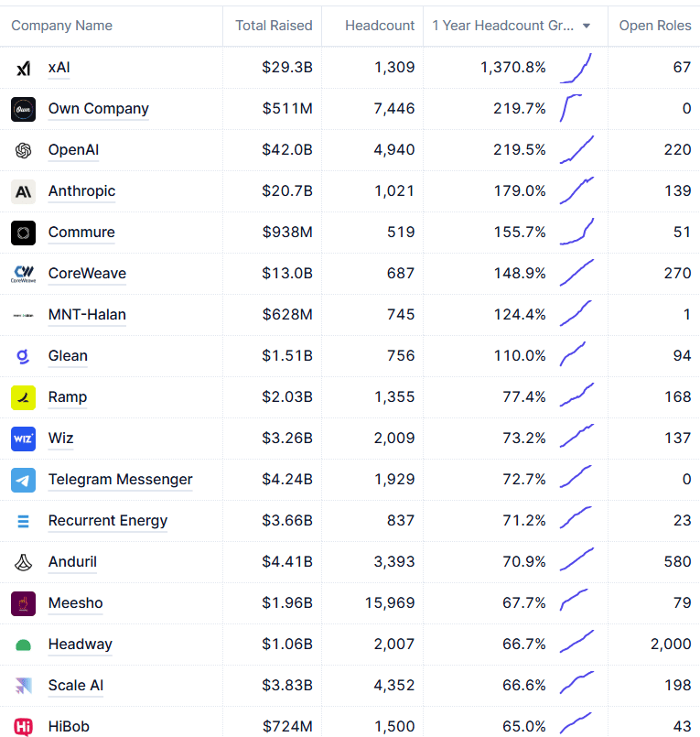Click the Anduril logo icon
Screen dimensions: 700x737
(23, 562)
